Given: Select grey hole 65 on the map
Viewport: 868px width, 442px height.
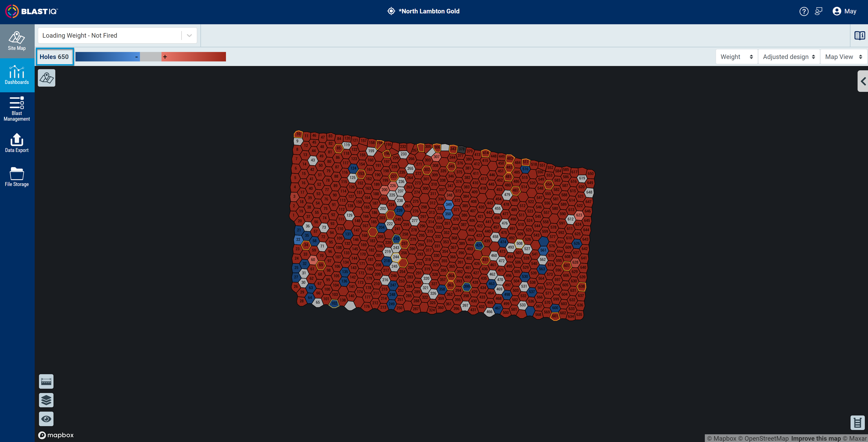Looking at the screenshot, I should [318, 302].
